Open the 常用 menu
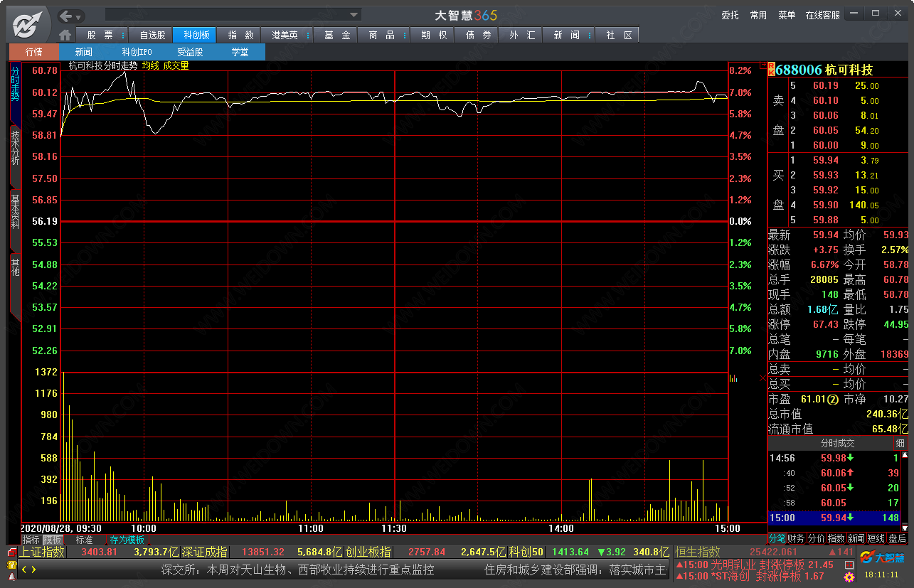Image resolution: width=914 pixels, height=588 pixels. [758, 15]
